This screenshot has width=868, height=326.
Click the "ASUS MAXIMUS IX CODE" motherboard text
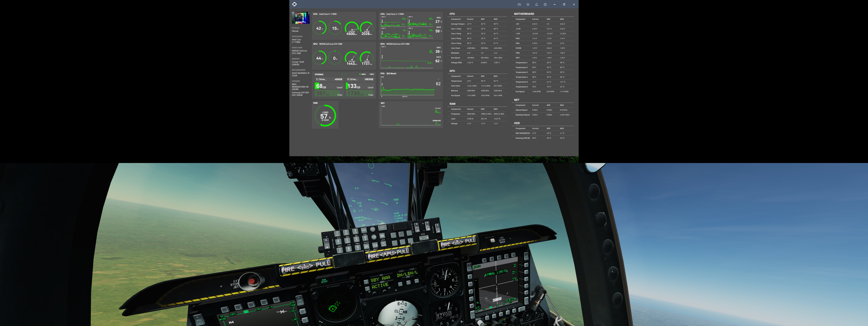click(301, 74)
